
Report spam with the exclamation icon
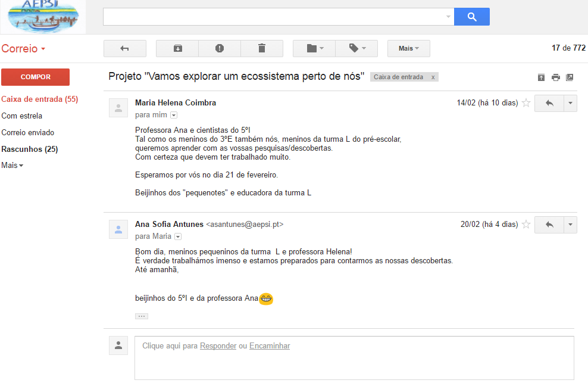click(x=220, y=48)
